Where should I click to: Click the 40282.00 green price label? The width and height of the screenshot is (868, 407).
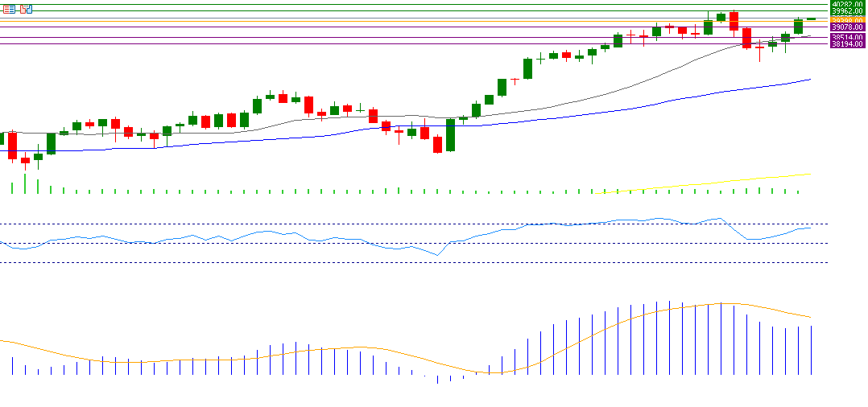pyautogui.click(x=847, y=4)
